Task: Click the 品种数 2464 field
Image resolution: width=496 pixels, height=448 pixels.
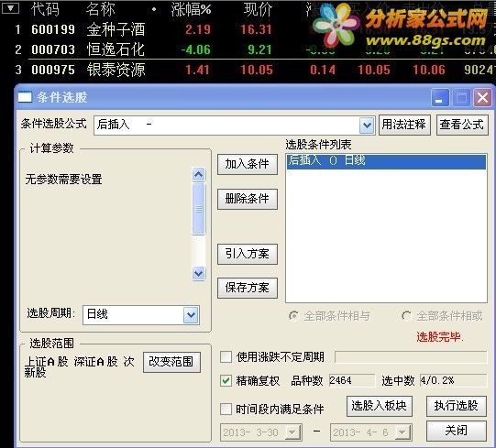Action: click(352, 380)
